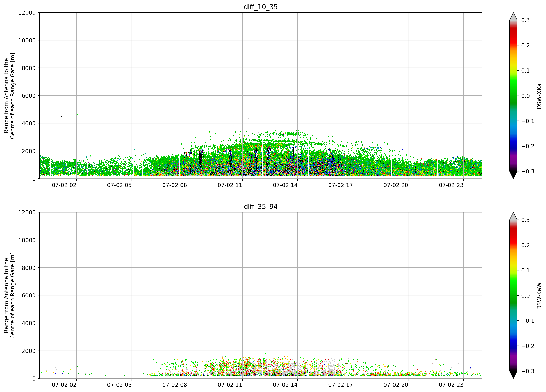Click the y-axis label of diff_35_94 plot
This screenshot has width=546, height=392.
click(x=9, y=295)
